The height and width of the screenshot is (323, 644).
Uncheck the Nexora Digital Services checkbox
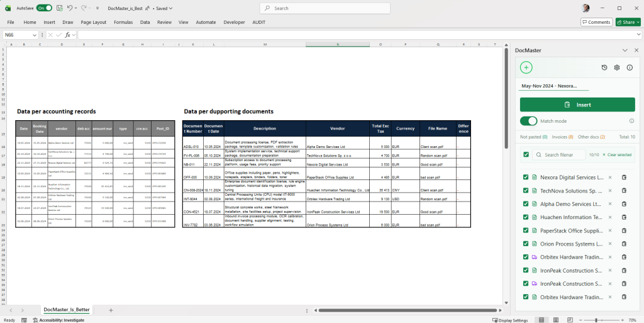526,178
